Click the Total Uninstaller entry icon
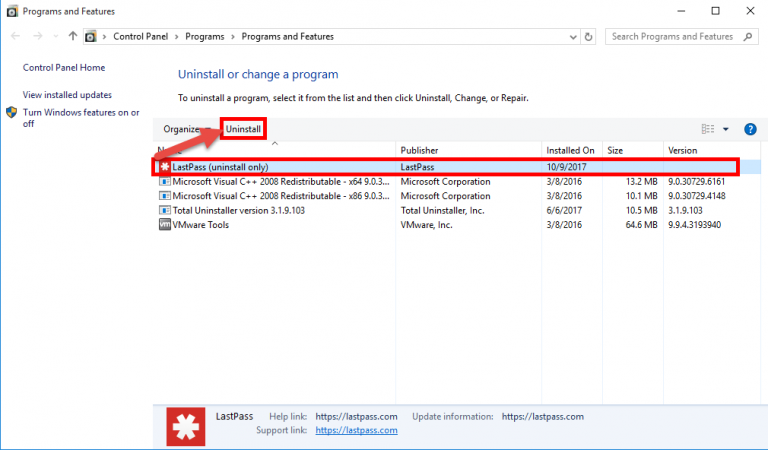 pyautogui.click(x=165, y=211)
